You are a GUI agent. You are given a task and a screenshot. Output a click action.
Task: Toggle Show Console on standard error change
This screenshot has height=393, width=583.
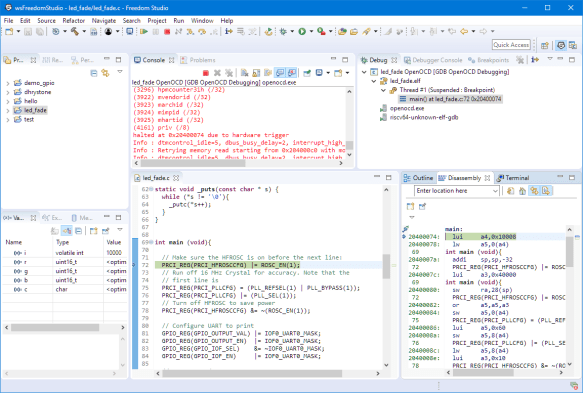(292, 73)
